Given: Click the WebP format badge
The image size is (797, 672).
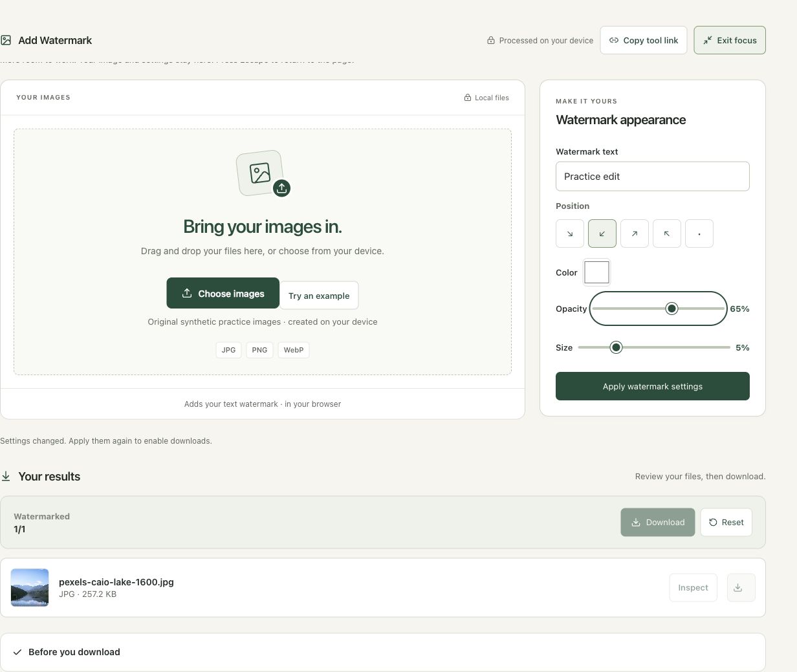Looking at the screenshot, I should (x=294, y=350).
